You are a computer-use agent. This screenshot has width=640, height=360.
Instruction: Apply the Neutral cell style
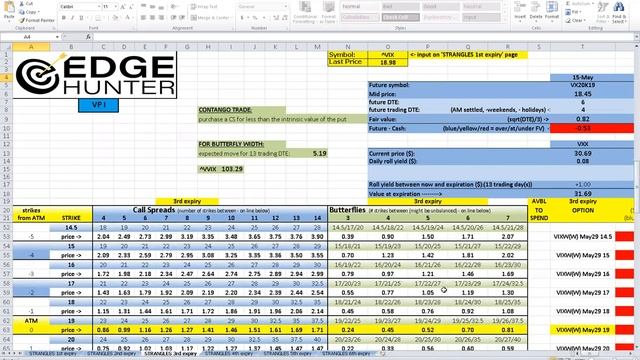[x=481, y=7]
